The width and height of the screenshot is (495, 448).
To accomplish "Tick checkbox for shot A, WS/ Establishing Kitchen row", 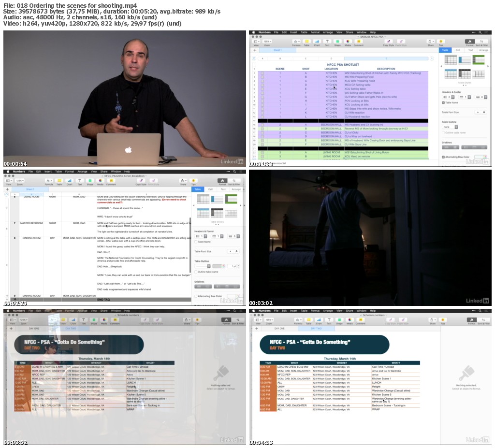I will (262, 73).
